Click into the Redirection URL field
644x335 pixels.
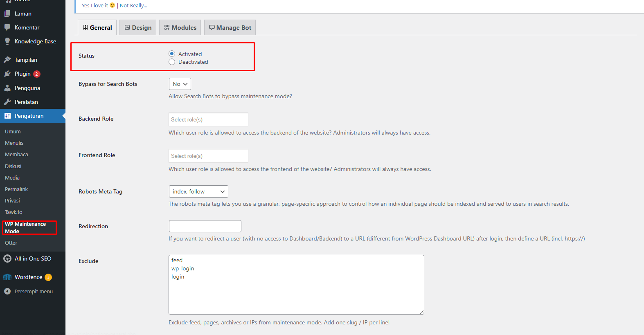(x=205, y=226)
